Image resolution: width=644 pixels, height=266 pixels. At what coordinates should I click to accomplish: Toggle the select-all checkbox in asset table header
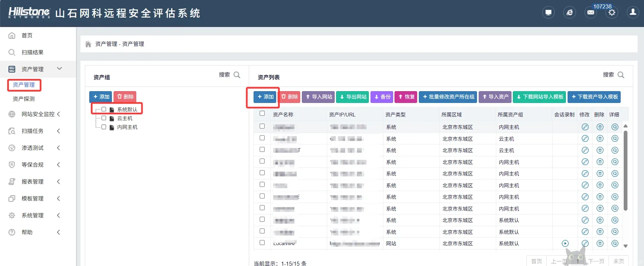click(x=262, y=113)
